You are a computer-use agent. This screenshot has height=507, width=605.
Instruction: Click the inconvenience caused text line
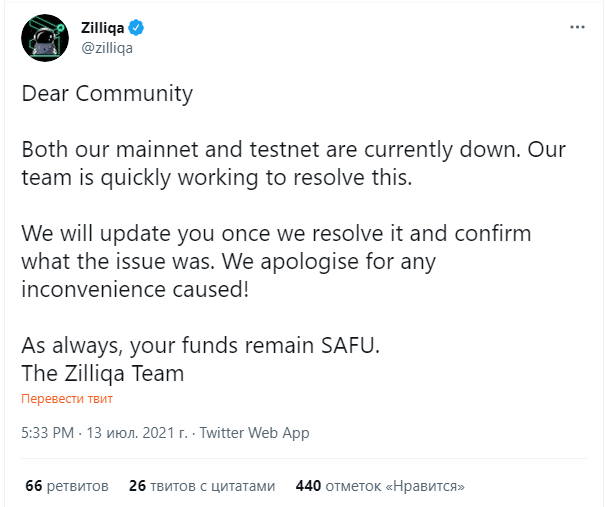135,289
